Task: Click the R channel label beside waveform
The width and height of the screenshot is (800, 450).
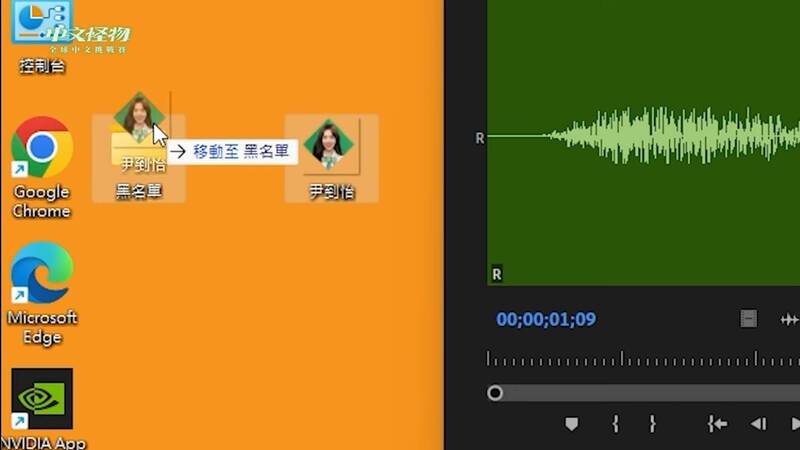Action: click(x=479, y=138)
